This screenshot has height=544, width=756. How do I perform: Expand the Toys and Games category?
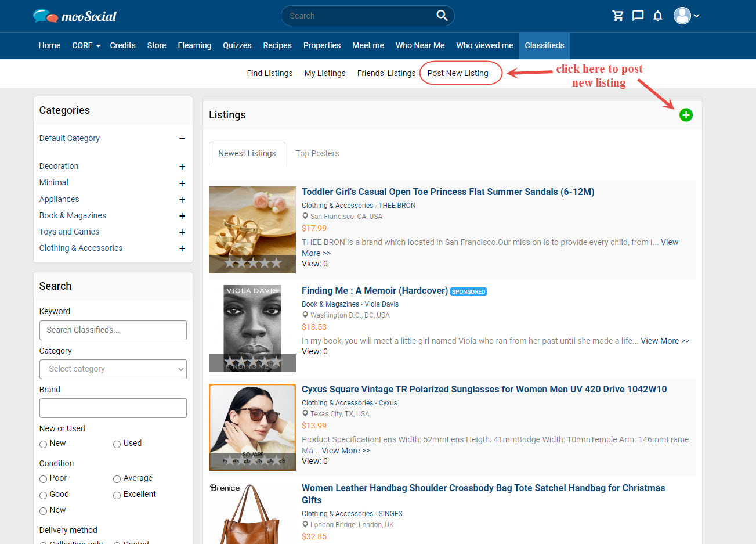pos(182,232)
